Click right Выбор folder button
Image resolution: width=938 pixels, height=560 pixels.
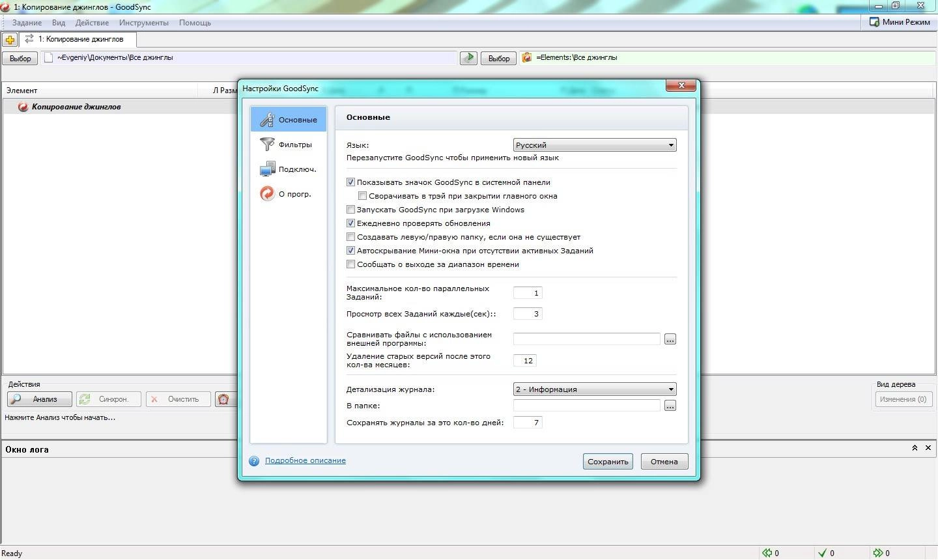tap(499, 58)
